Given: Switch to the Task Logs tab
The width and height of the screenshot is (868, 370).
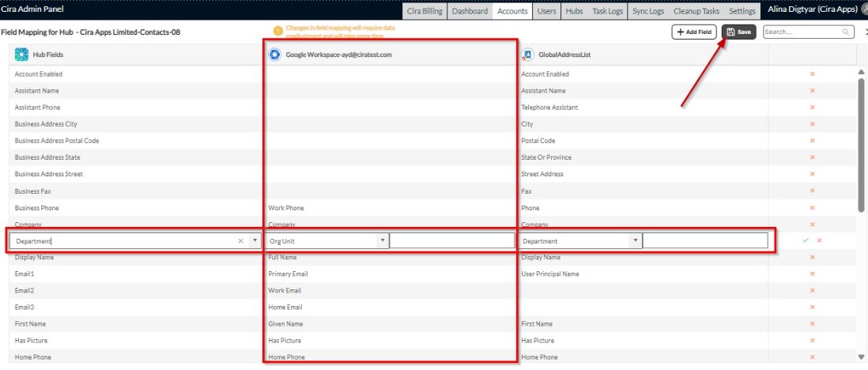Looking at the screenshot, I should (607, 11).
